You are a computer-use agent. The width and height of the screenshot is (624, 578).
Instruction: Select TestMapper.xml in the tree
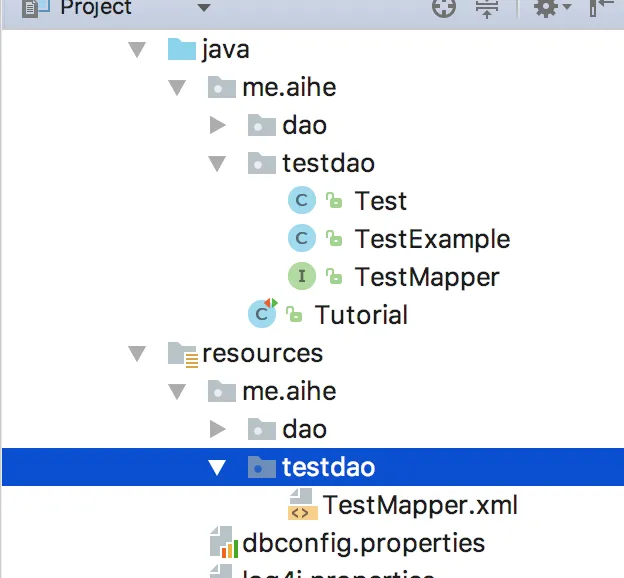pos(420,505)
